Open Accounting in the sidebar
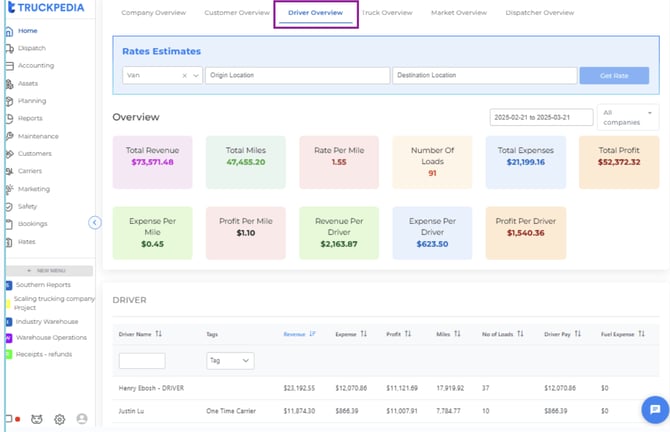Screen dimensions: 670x432 click(36, 65)
